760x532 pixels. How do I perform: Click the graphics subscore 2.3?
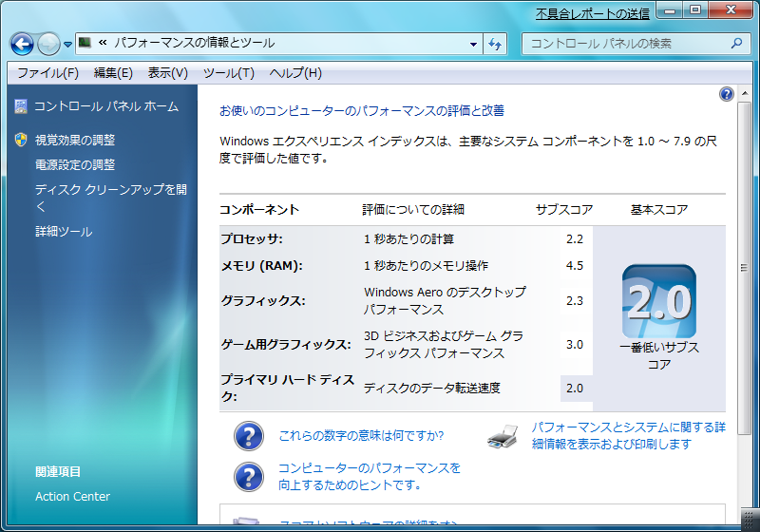[x=575, y=301]
